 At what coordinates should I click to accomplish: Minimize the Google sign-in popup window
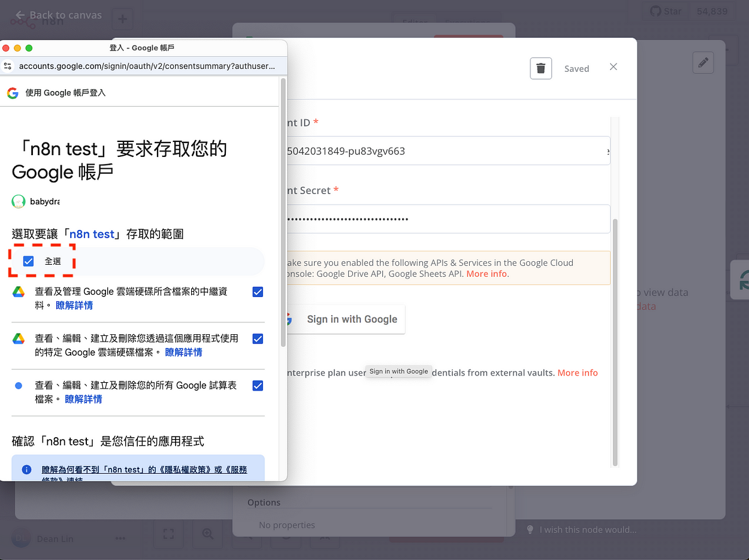(17, 48)
